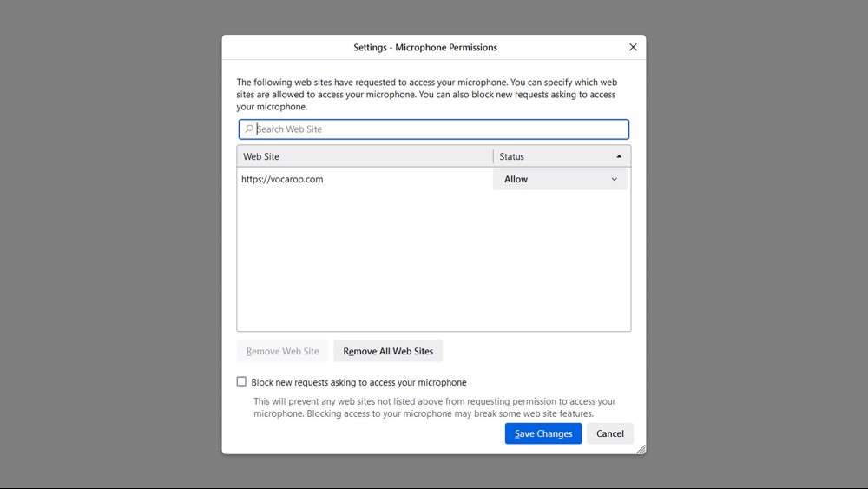Image resolution: width=868 pixels, height=489 pixels.
Task: Click the search magnifier icon
Action: (x=249, y=129)
